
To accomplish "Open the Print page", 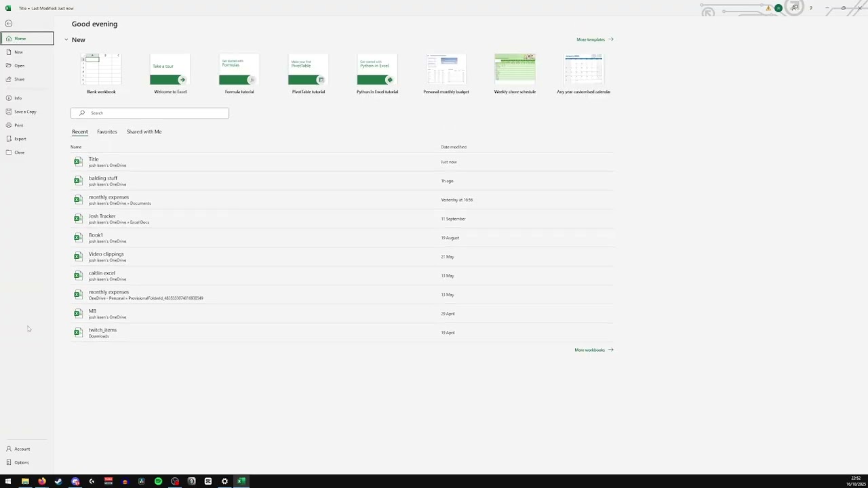I will (27, 125).
